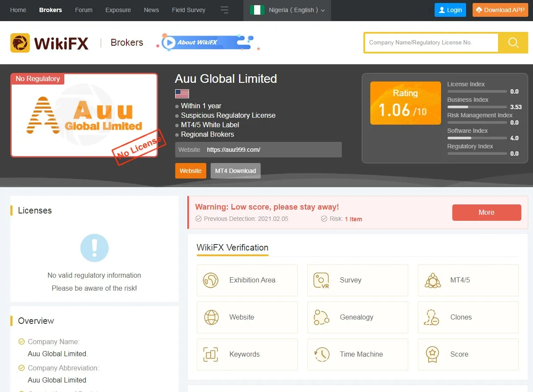Viewport: 533px width, 392px height.
Task: Click the Software Index value 4.0
Action: click(514, 138)
